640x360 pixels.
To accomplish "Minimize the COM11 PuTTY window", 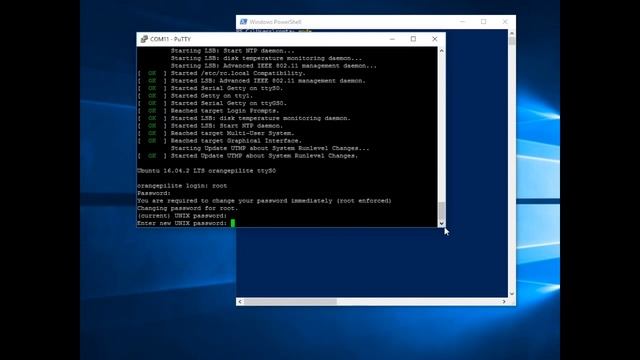I will tap(392, 39).
